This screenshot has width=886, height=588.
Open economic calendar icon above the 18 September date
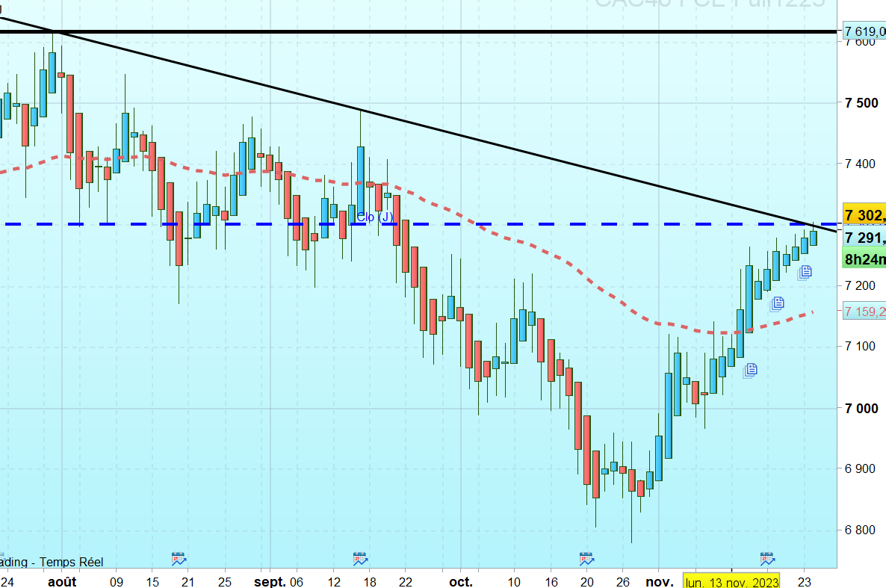360,559
